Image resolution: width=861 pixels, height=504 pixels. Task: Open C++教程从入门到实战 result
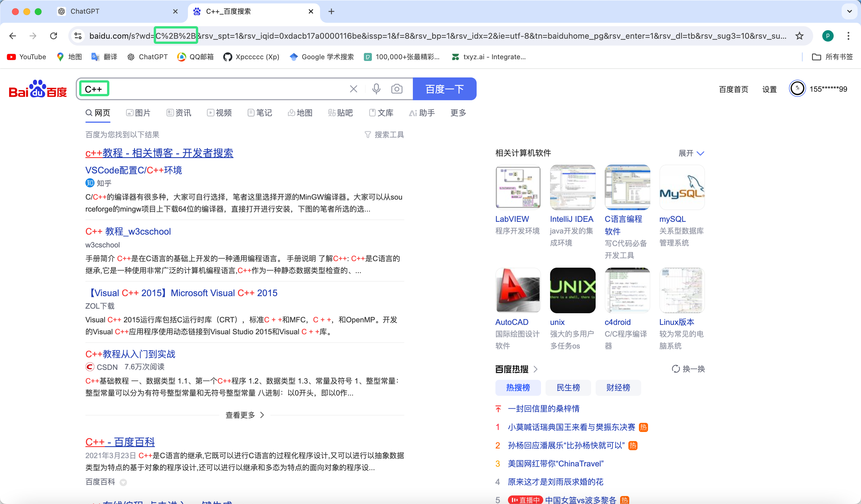[x=130, y=354]
